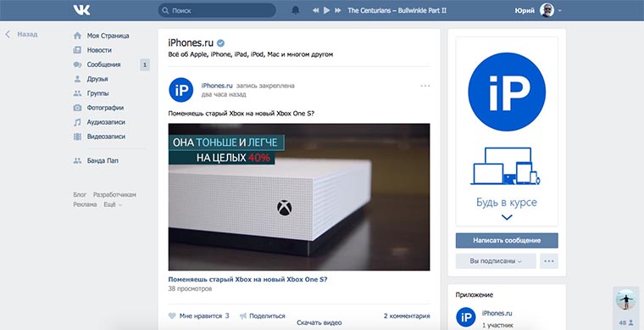The width and height of the screenshot is (644, 330).
Task: Open the post options three-dot menu
Action: pyautogui.click(x=425, y=86)
